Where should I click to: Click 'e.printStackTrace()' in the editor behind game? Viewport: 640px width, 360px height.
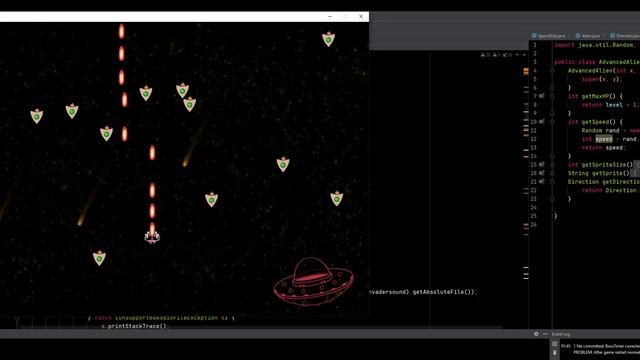tap(134, 326)
